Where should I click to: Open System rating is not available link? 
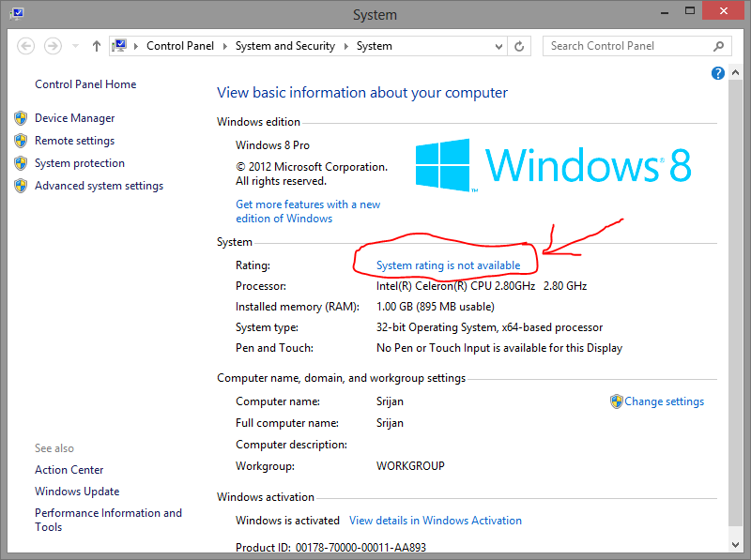tap(447, 265)
